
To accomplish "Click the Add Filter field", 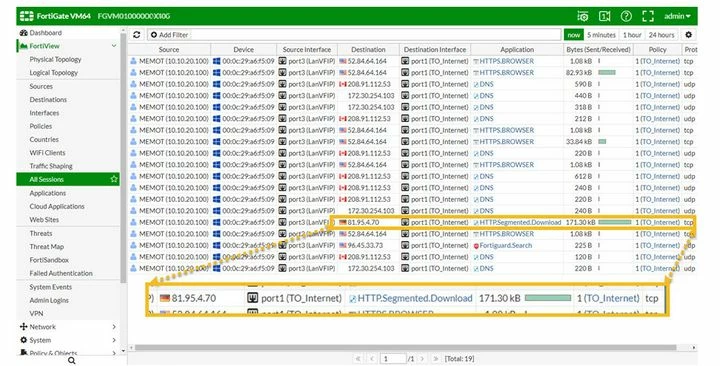I will pyautogui.click(x=354, y=35).
